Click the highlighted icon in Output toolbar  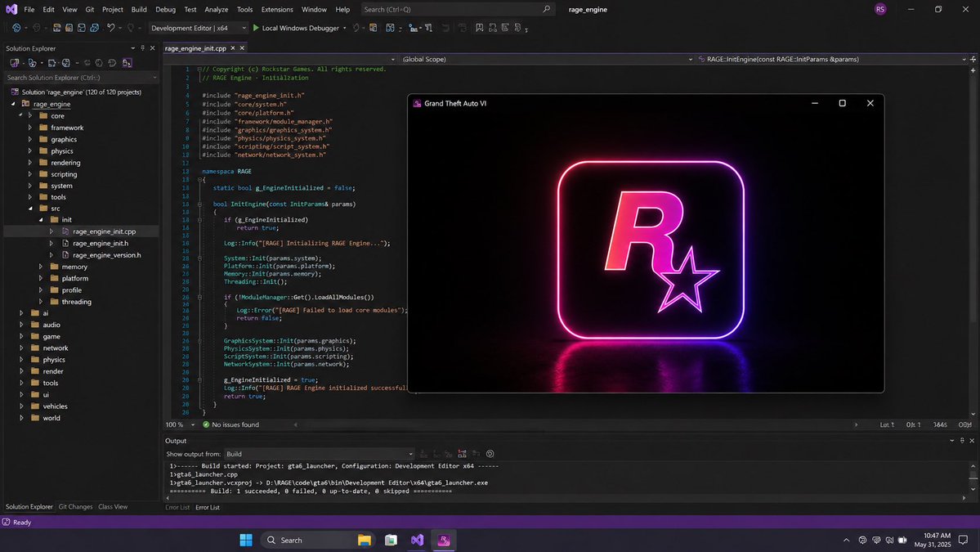coord(463,454)
